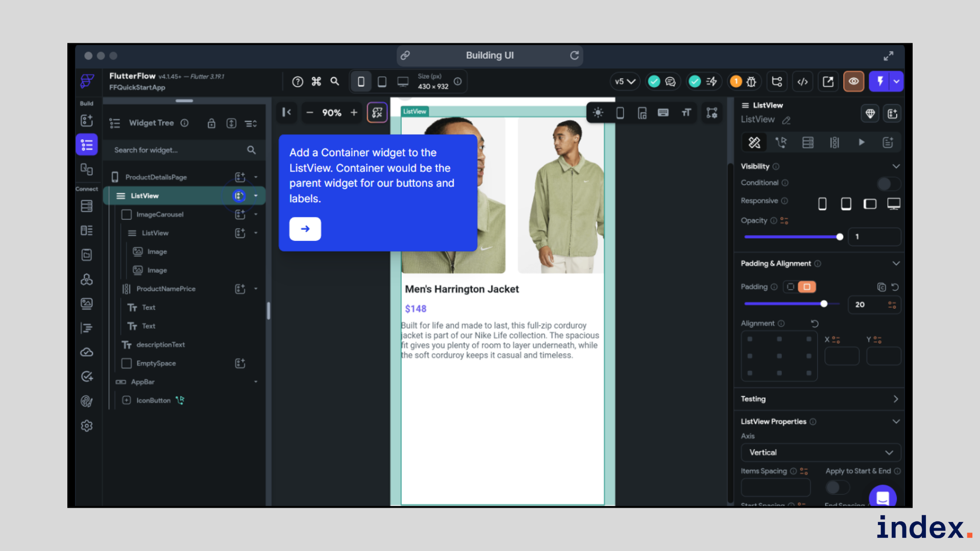Open Theme Settings palette icon in sidebar
The image size is (980, 551).
coord(87,402)
